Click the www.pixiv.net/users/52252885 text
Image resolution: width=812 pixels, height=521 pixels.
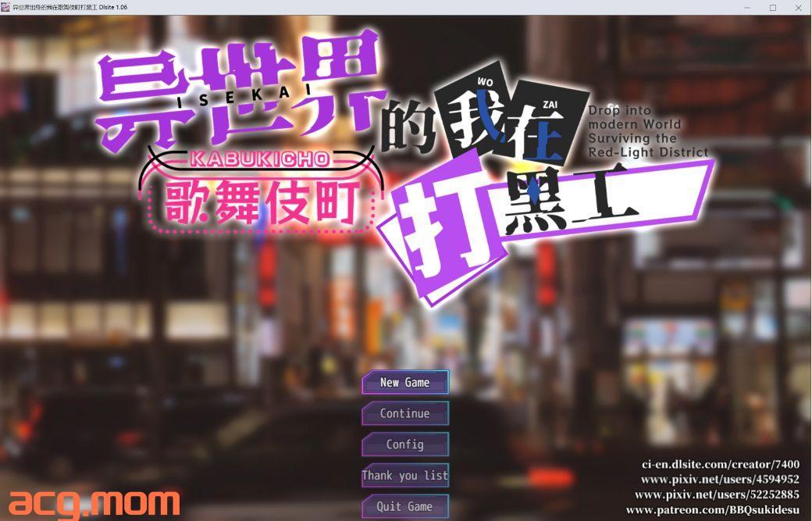click(x=717, y=494)
